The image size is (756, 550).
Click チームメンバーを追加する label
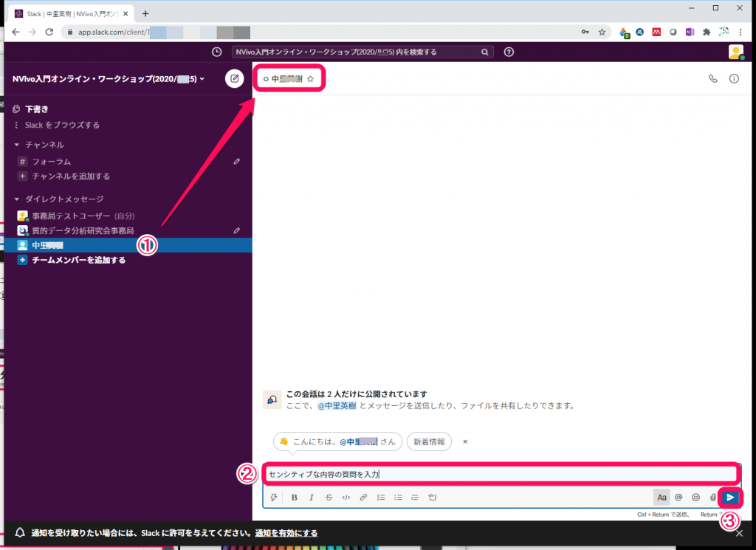point(78,260)
